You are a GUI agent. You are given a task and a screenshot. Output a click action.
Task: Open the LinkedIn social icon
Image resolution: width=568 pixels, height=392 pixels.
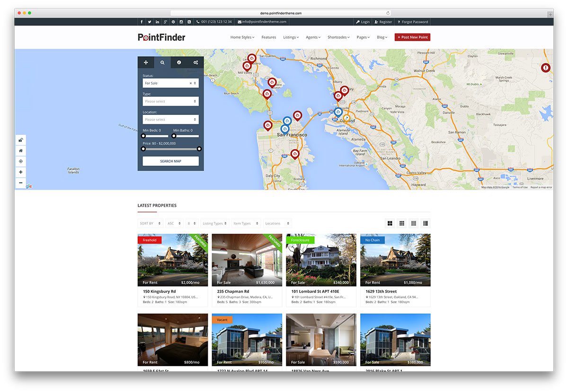click(x=158, y=22)
